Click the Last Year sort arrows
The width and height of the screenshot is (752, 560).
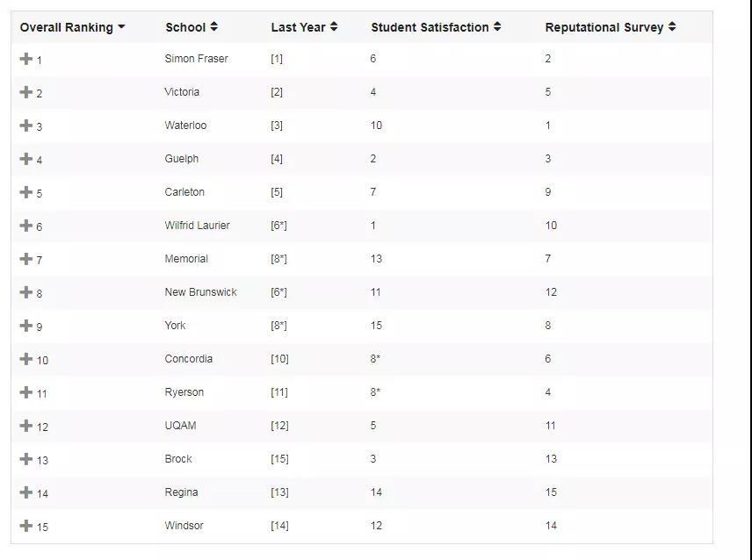(334, 27)
